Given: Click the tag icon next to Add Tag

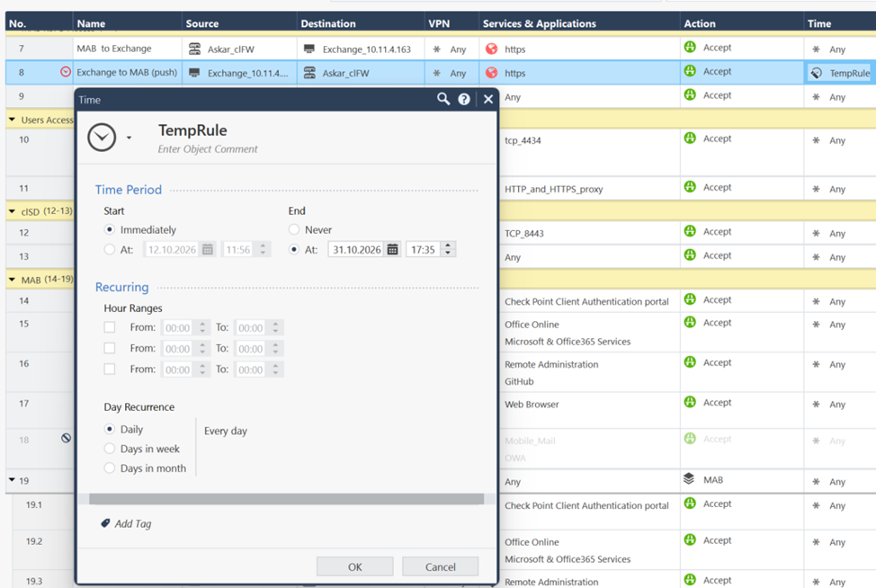Looking at the screenshot, I should 105,523.
